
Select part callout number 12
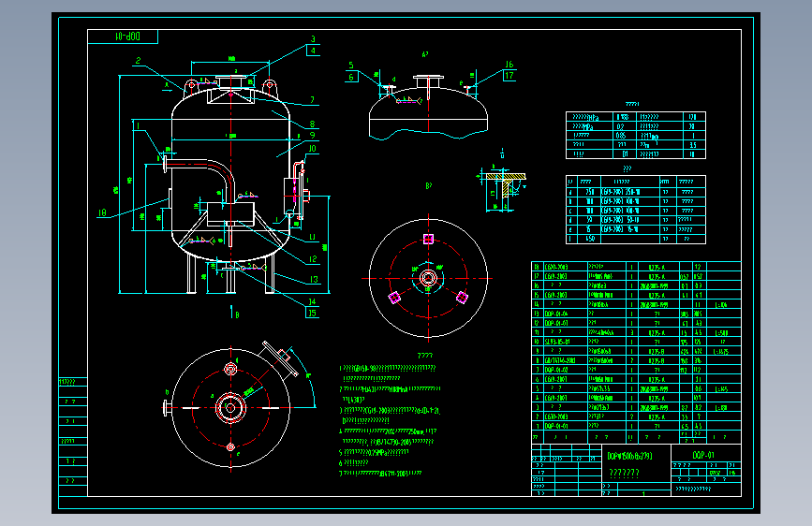[313, 259]
